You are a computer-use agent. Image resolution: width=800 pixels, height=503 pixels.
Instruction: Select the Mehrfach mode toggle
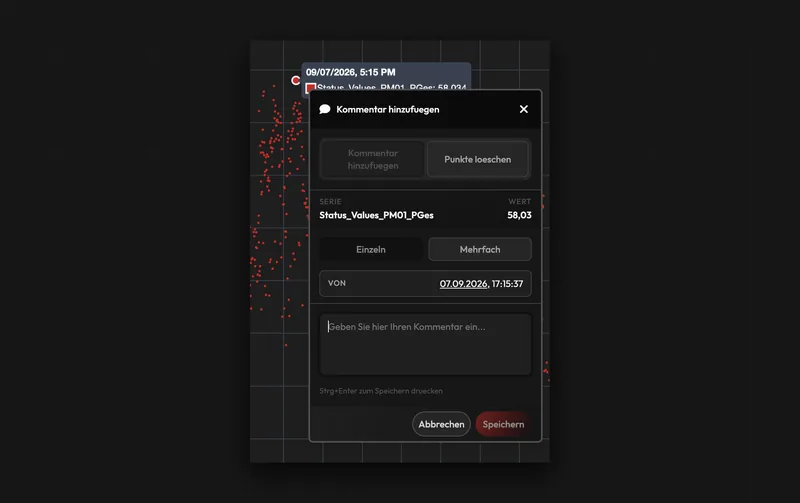click(x=480, y=249)
